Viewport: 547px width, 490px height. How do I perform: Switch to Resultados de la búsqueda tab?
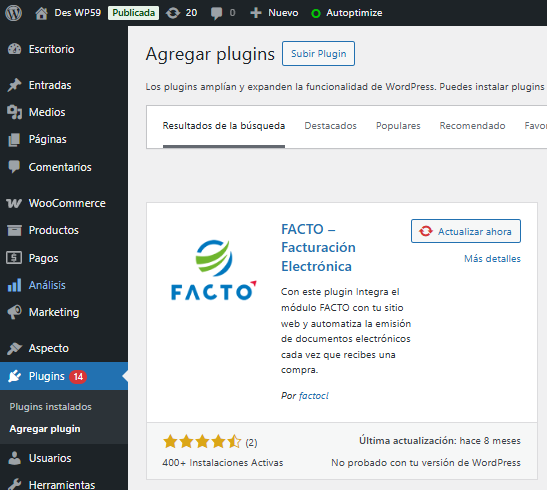224,126
